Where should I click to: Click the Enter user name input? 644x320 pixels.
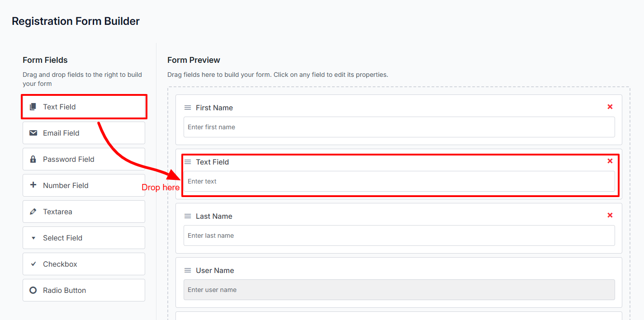tap(399, 290)
